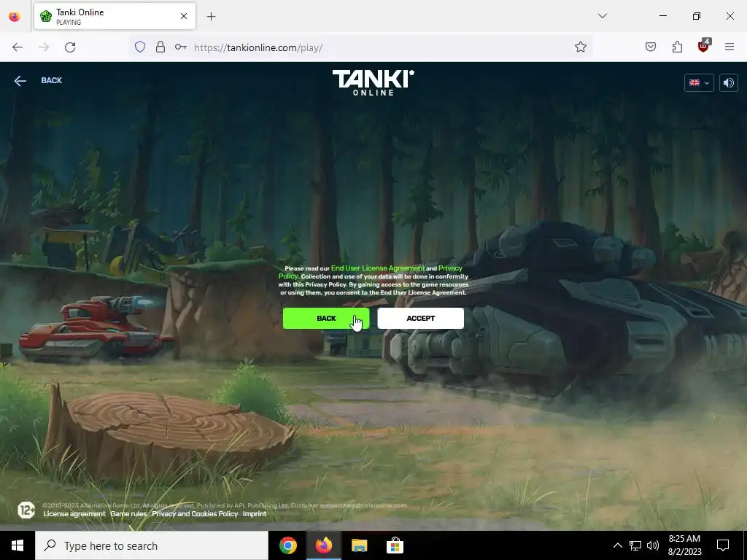This screenshot has width=747, height=560.
Task: Open Privacy and Cookies Policy footer link
Action: [195, 514]
